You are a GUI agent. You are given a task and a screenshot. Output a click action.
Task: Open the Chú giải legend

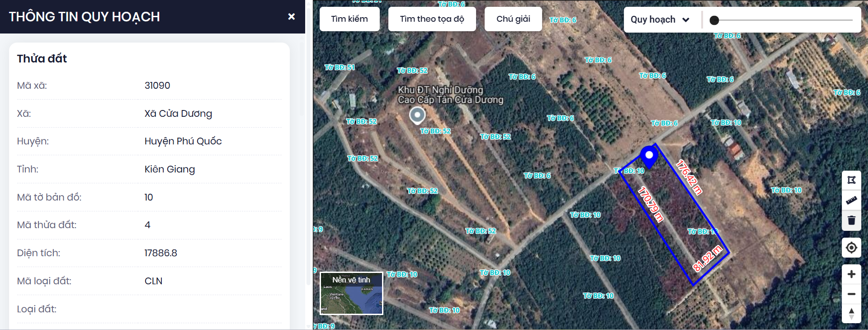point(513,19)
